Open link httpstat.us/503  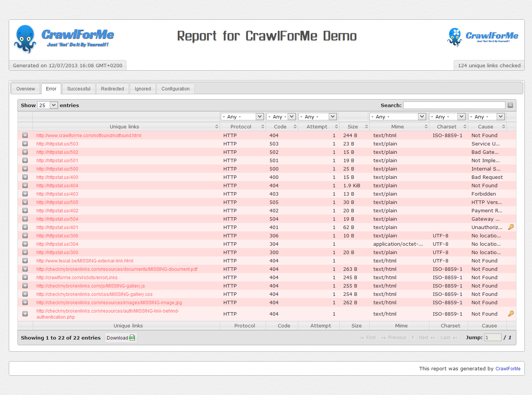(x=57, y=144)
